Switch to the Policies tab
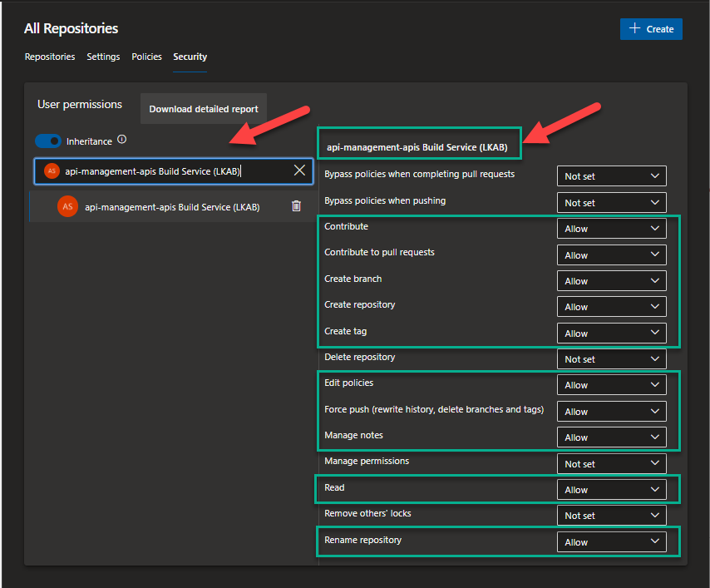This screenshot has height=588, width=710. click(146, 57)
